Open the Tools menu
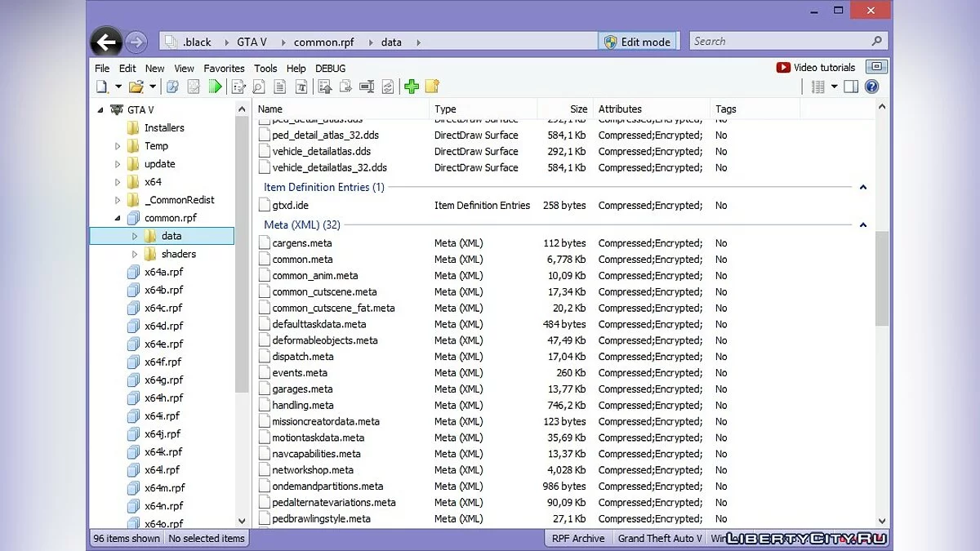The image size is (980, 551). point(265,69)
